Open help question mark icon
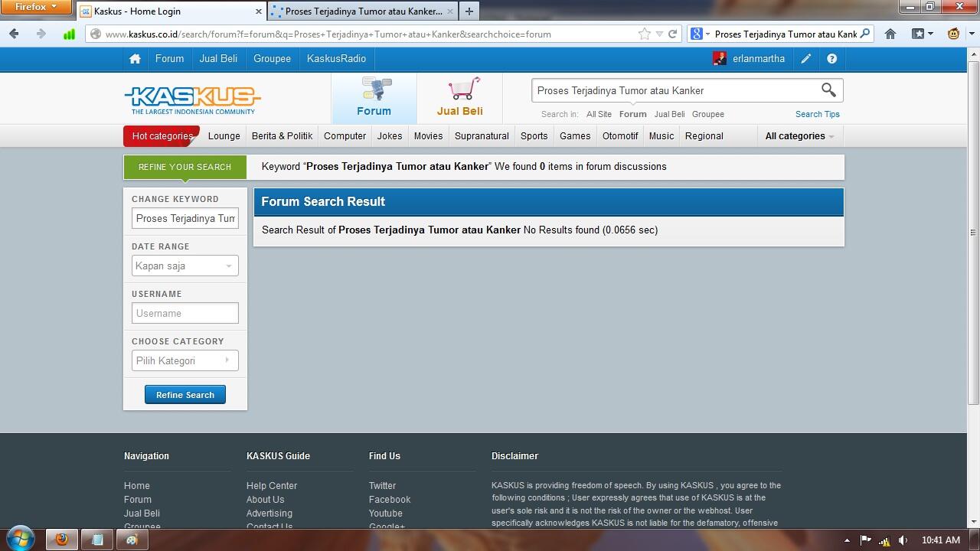Image resolution: width=980 pixels, height=551 pixels. [x=831, y=59]
